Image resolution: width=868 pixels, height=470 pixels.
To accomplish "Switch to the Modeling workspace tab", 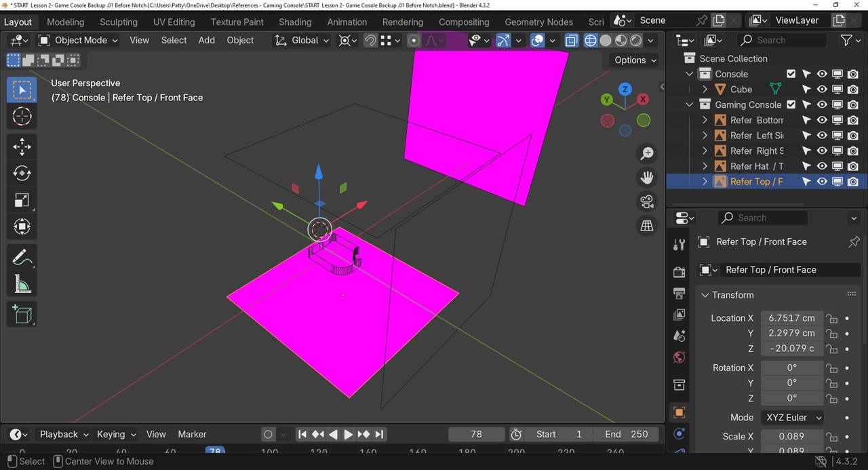I will pyautogui.click(x=66, y=22).
